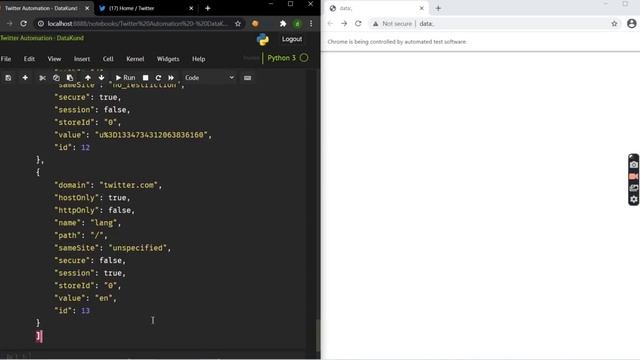
Task: Move the selected cell down
Action: (101, 78)
